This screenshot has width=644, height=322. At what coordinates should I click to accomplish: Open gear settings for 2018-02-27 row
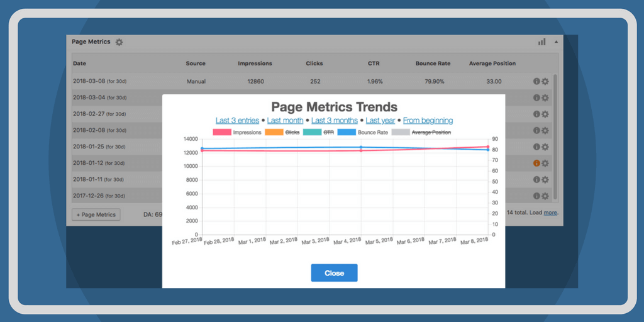[x=545, y=114]
